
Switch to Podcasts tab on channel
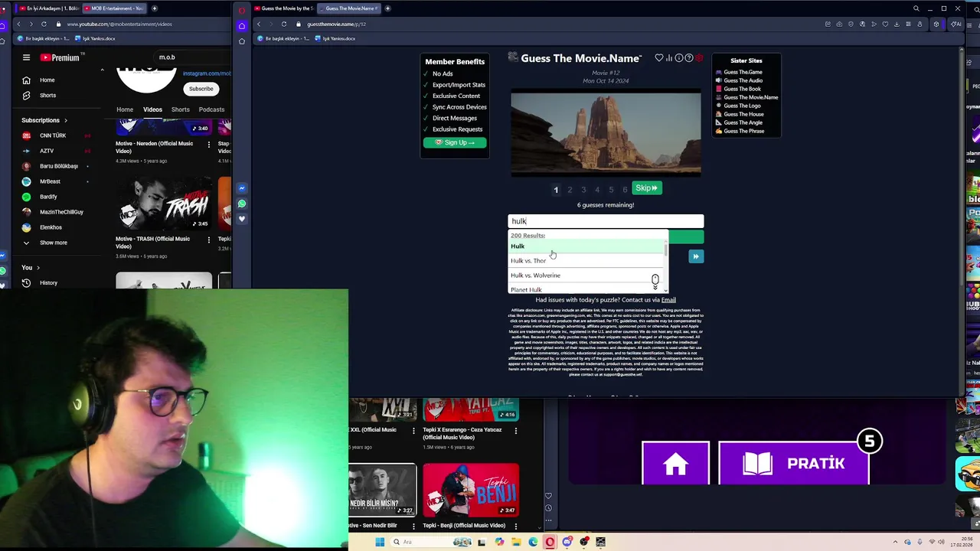(x=211, y=109)
